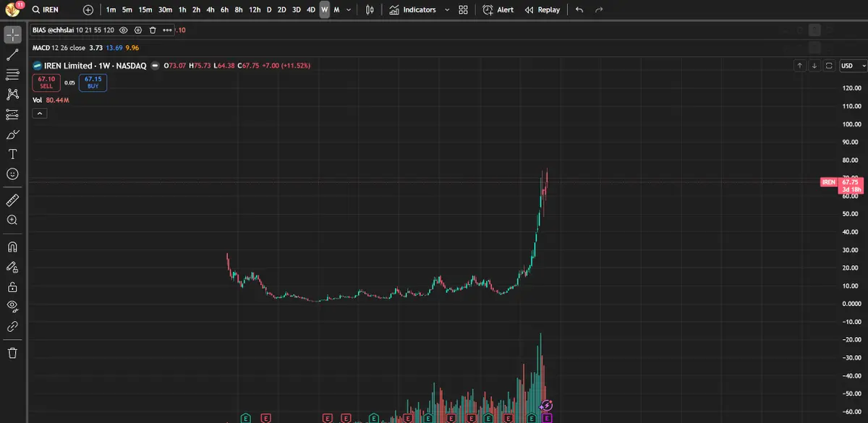Undo the last chart action

click(579, 10)
